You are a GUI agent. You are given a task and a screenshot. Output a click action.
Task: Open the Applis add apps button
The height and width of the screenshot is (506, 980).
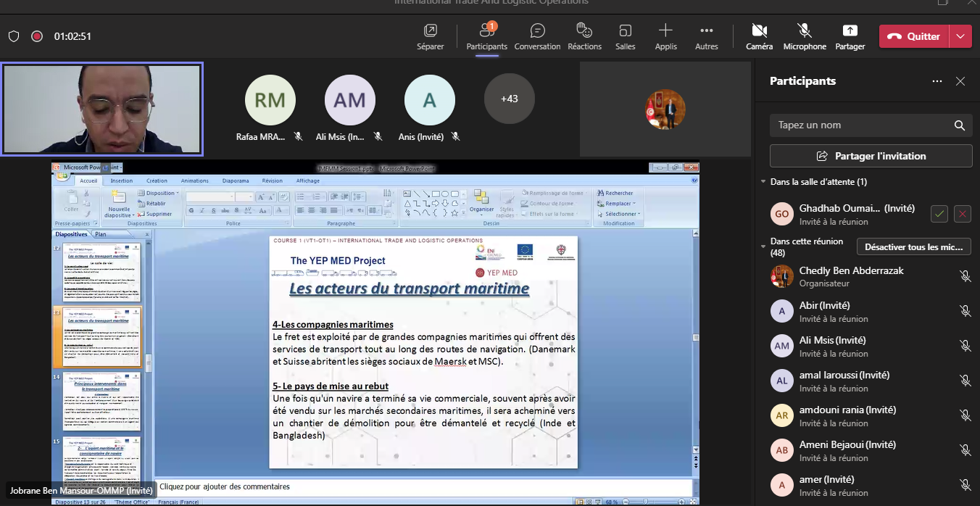click(x=665, y=36)
